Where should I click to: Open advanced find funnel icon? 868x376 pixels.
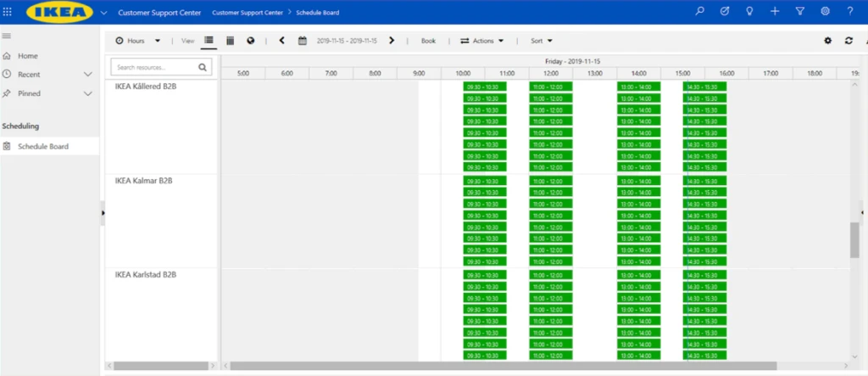(799, 12)
